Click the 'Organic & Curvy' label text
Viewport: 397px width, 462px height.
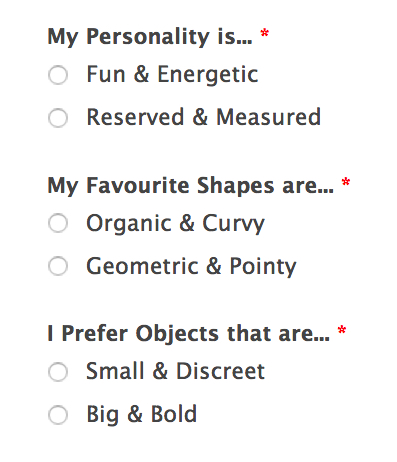[x=175, y=224]
